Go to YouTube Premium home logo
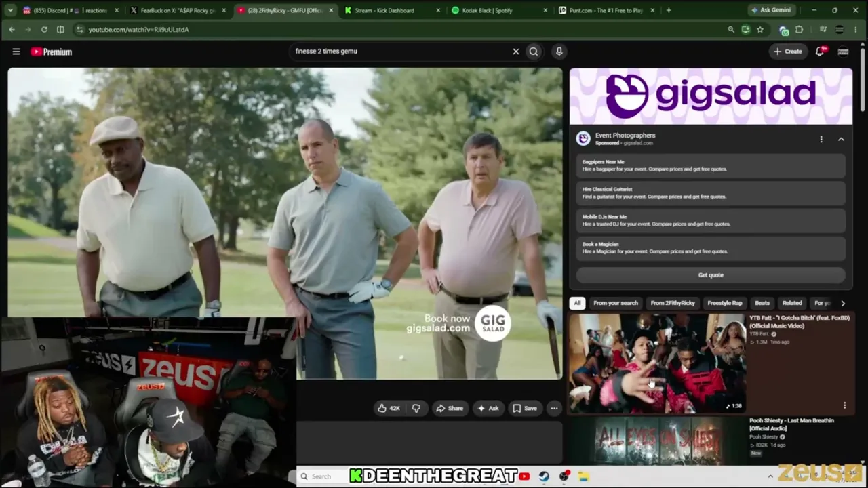The image size is (868, 488). (52, 52)
